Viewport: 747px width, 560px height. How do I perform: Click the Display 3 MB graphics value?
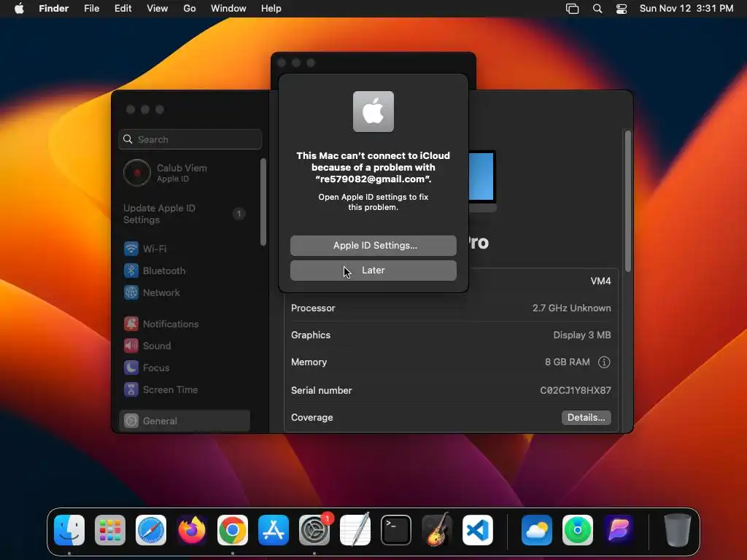[581, 335]
